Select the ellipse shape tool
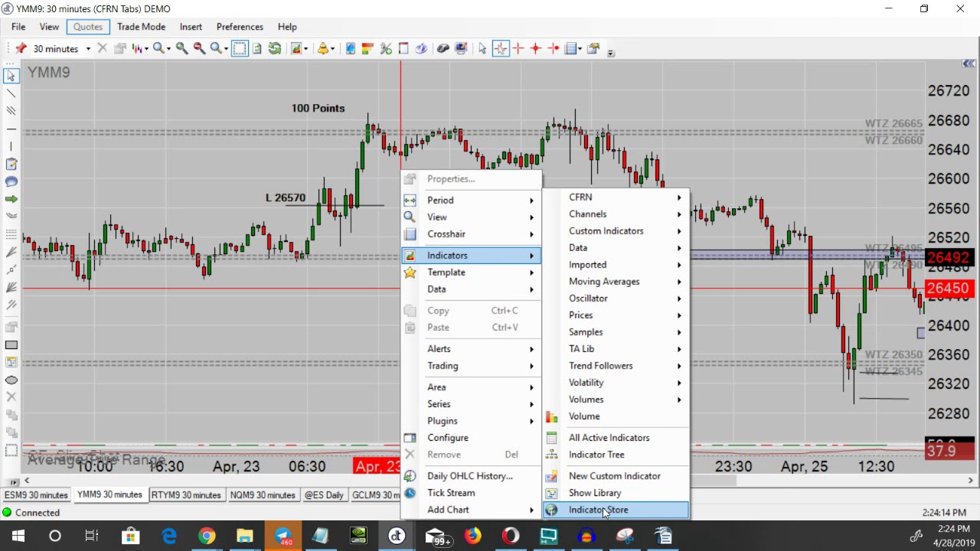This screenshot has height=551, width=980. pyautogui.click(x=11, y=380)
